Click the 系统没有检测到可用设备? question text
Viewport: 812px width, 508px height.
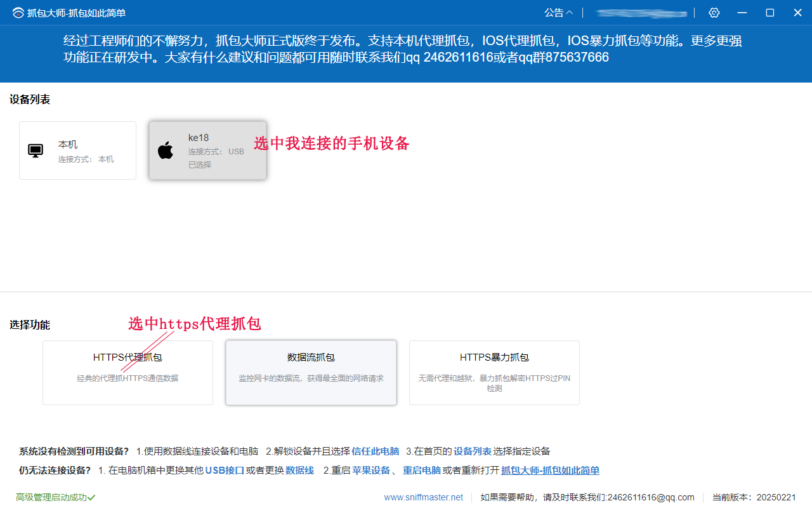74,451
